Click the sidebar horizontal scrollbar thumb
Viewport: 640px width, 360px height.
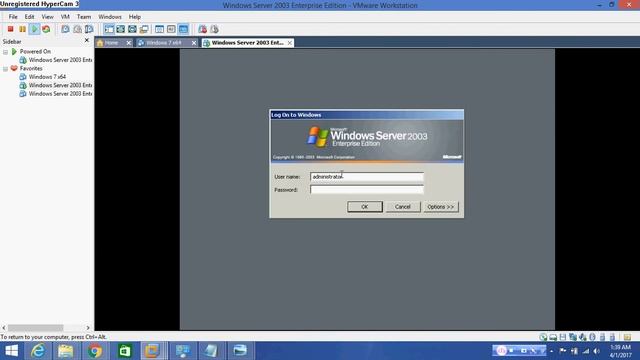pyautogui.click(x=36, y=328)
